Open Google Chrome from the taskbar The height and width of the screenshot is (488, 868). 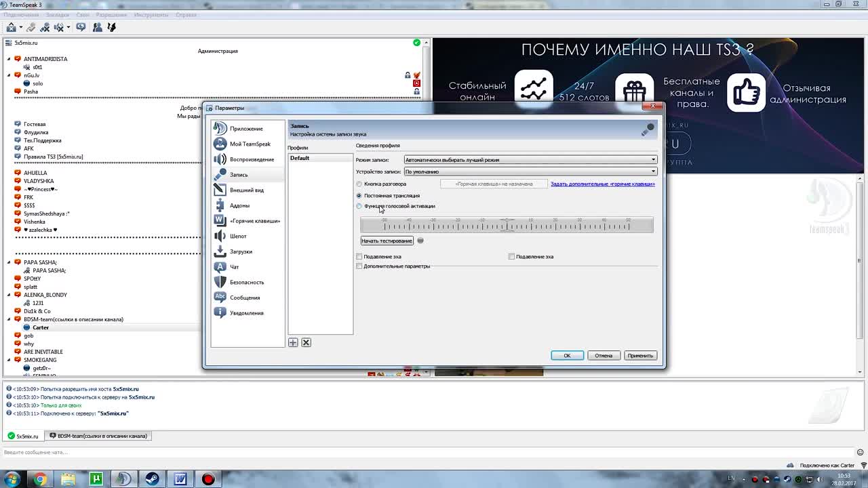[x=40, y=479]
